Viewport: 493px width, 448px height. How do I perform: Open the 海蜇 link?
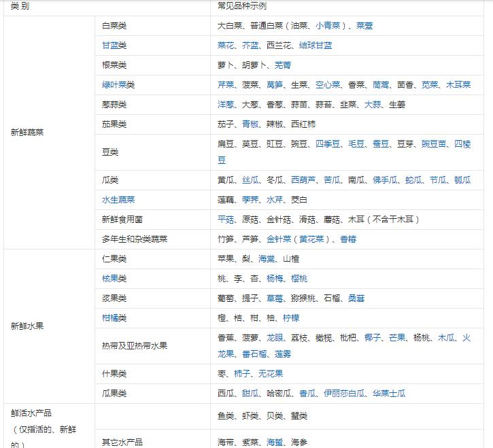(275, 443)
